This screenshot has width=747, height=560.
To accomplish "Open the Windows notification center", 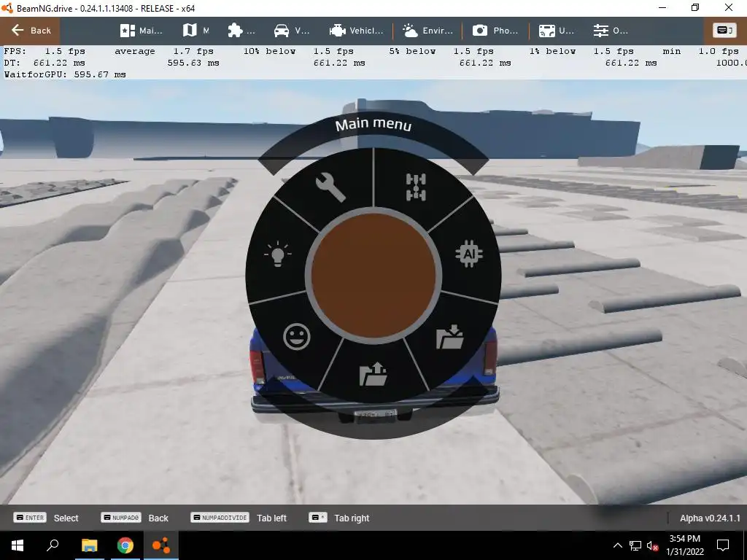I will pyautogui.click(x=723, y=545).
